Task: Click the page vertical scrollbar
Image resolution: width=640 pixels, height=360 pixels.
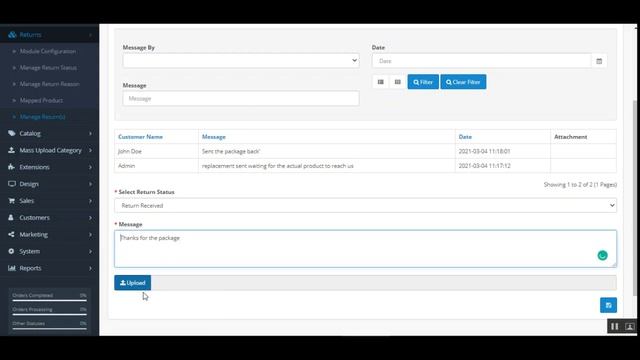Action: click(x=635, y=198)
